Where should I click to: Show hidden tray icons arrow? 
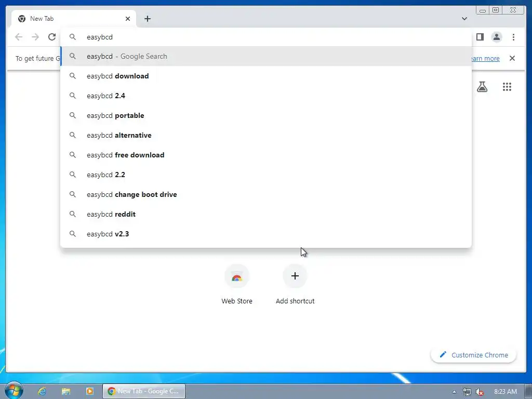(x=454, y=392)
